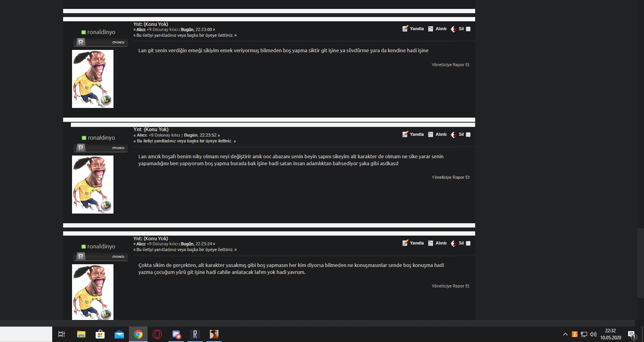The height and width of the screenshot is (342, 644).
Task: Open the notification center panel
Action: 632,334
